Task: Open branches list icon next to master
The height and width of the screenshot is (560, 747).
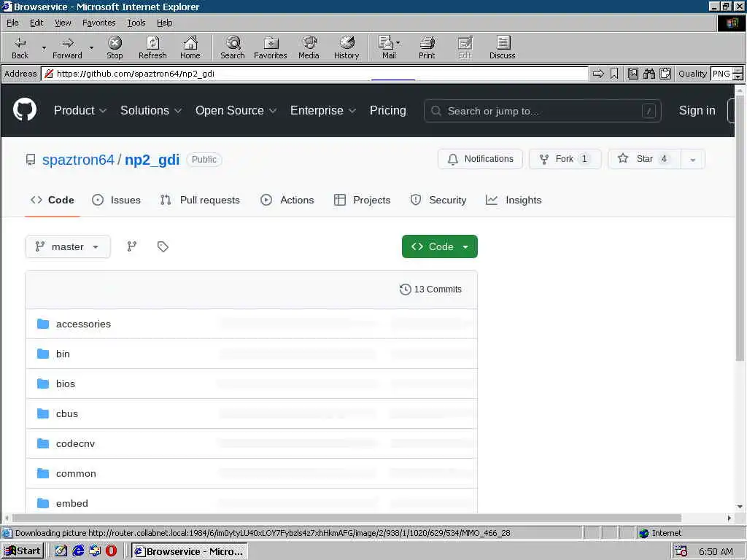Action: tap(132, 246)
